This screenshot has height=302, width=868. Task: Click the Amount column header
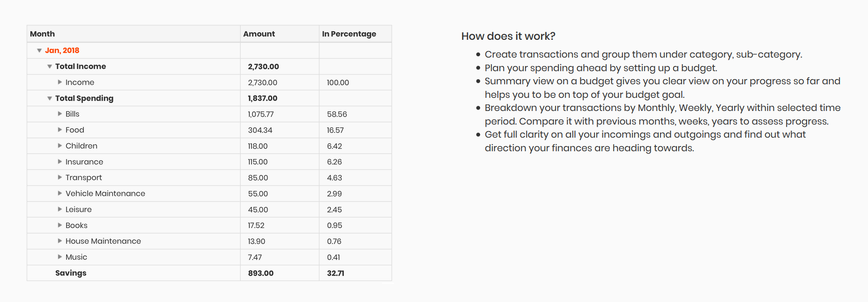[x=280, y=34]
